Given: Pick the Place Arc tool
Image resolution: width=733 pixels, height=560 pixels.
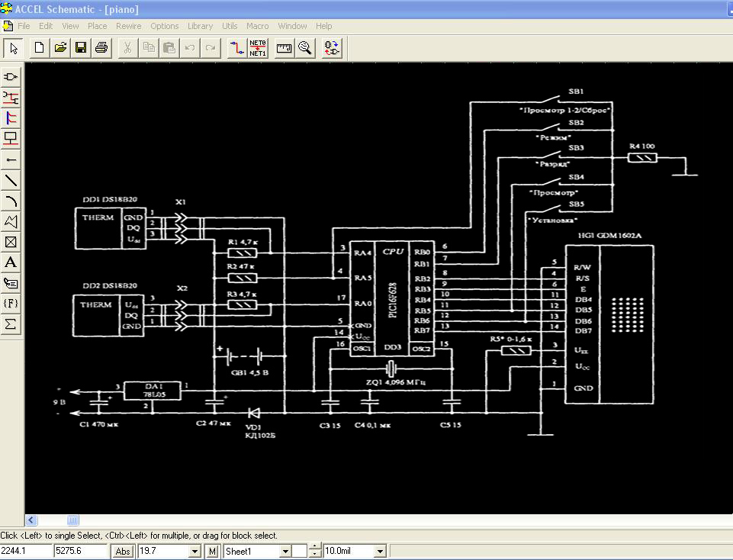Looking at the screenshot, I should (11, 201).
